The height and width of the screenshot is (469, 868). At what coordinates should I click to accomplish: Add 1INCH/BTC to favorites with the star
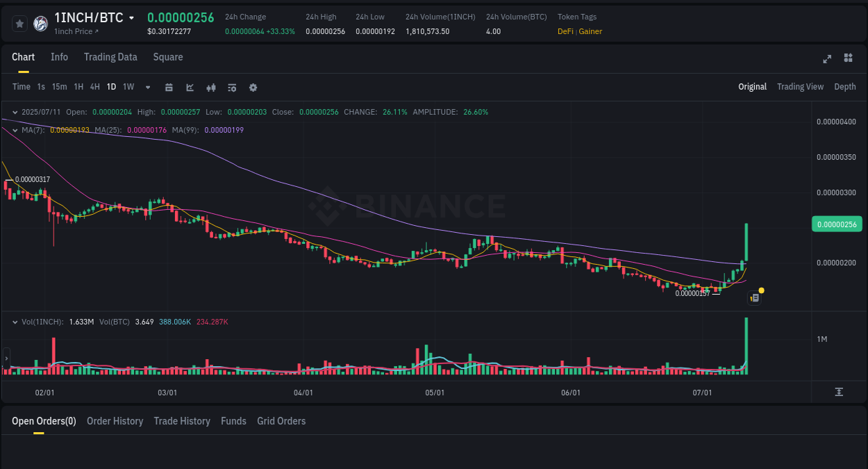coord(19,24)
